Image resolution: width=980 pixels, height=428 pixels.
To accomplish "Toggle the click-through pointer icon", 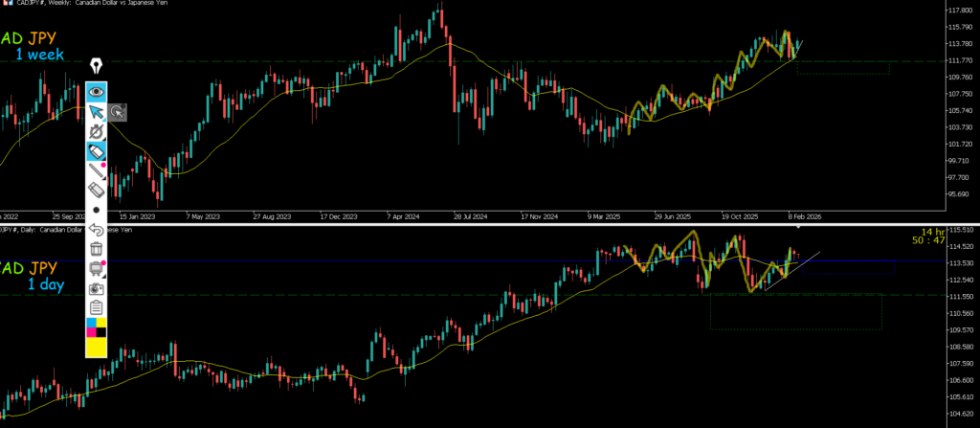I will click(x=117, y=112).
